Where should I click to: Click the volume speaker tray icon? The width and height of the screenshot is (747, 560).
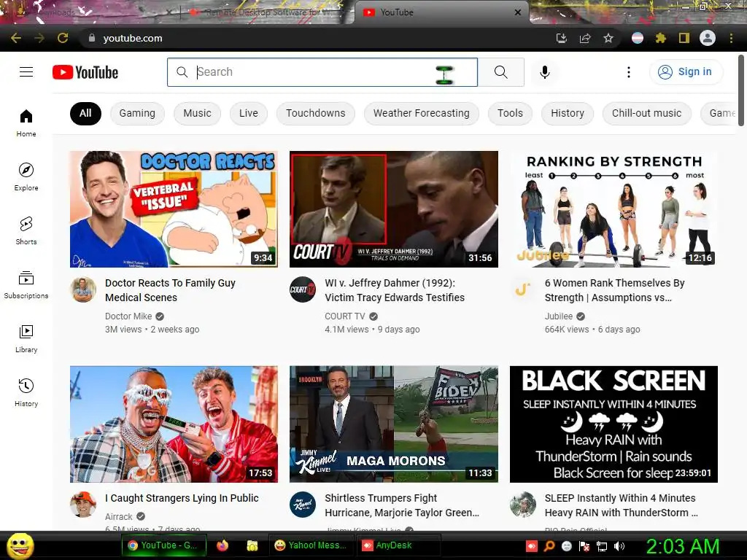pos(619,546)
